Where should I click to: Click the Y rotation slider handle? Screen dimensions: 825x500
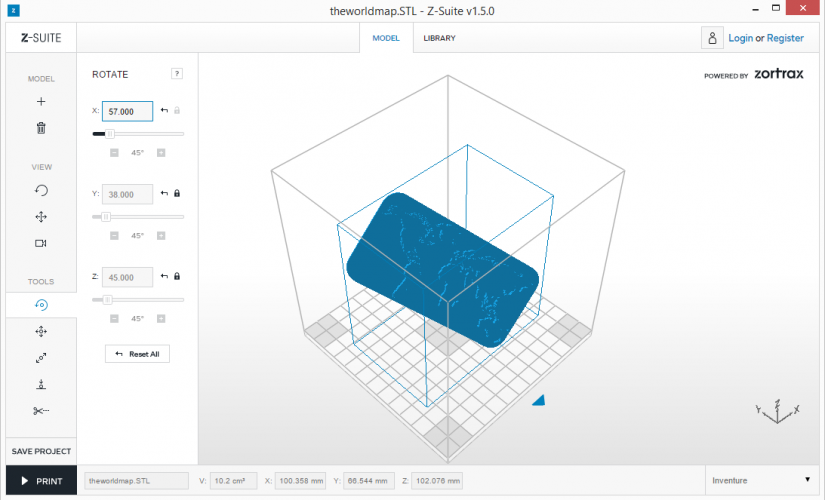[106, 217]
